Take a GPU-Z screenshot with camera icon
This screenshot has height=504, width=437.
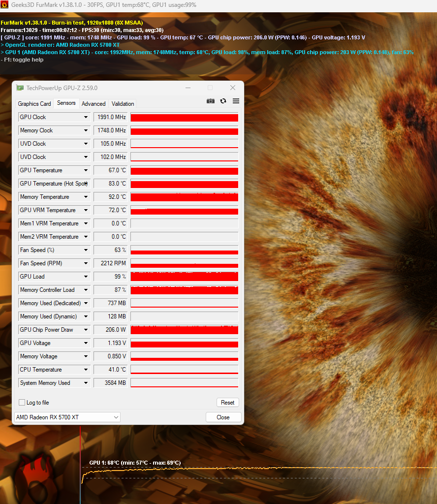coord(211,101)
